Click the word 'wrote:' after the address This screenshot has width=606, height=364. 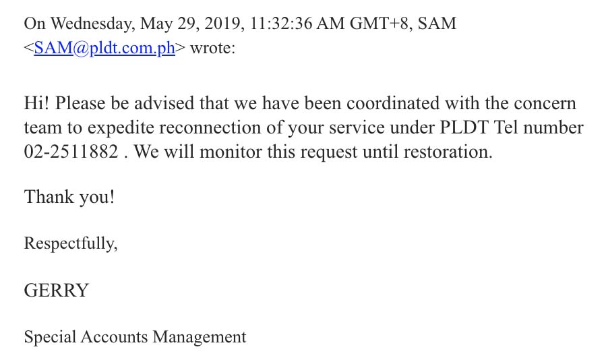click(x=213, y=49)
